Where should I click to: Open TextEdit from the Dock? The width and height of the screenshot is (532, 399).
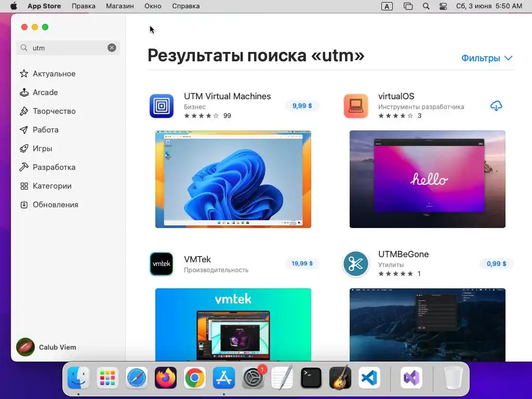click(282, 378)
